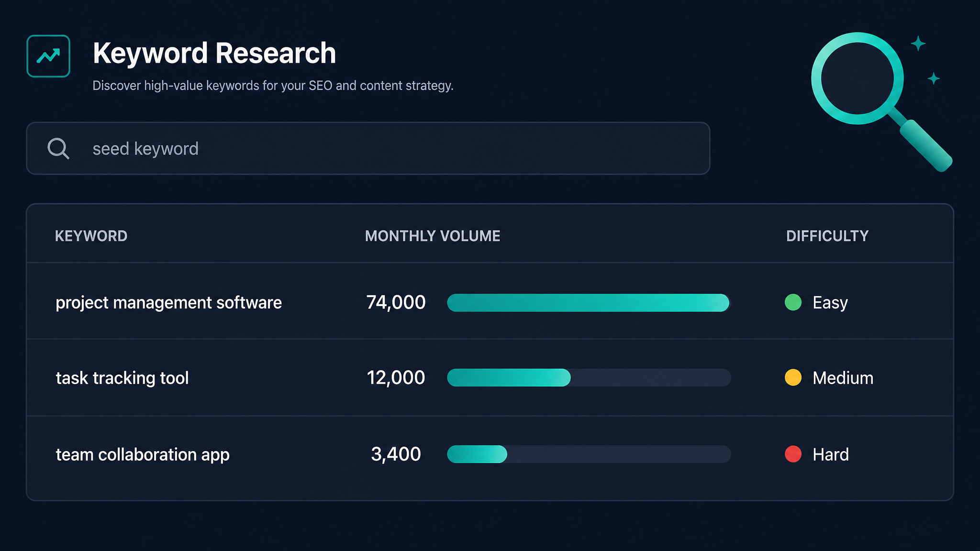Click the green Easy difficulty dot
The width and height of the screenshot is (980, 551).
(x=793, y=302)
